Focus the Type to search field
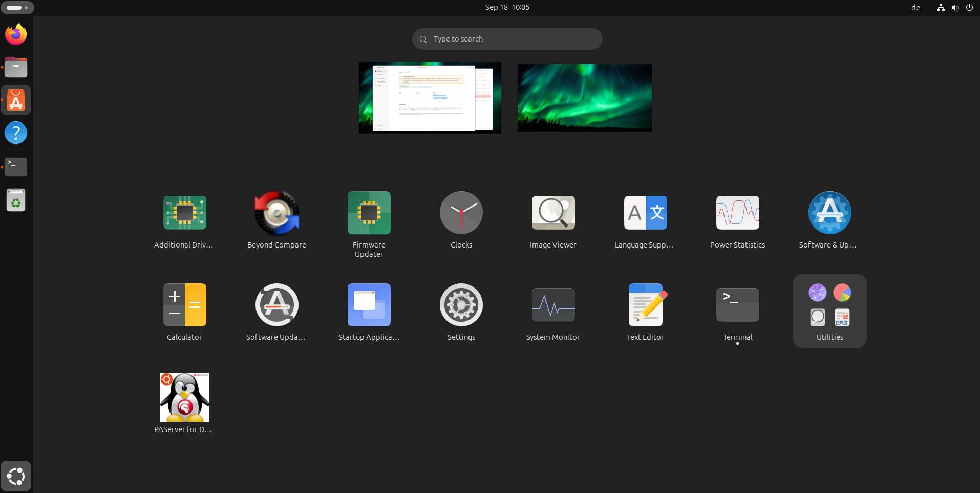This screenshot has width=980, height=493. (507, 39)
